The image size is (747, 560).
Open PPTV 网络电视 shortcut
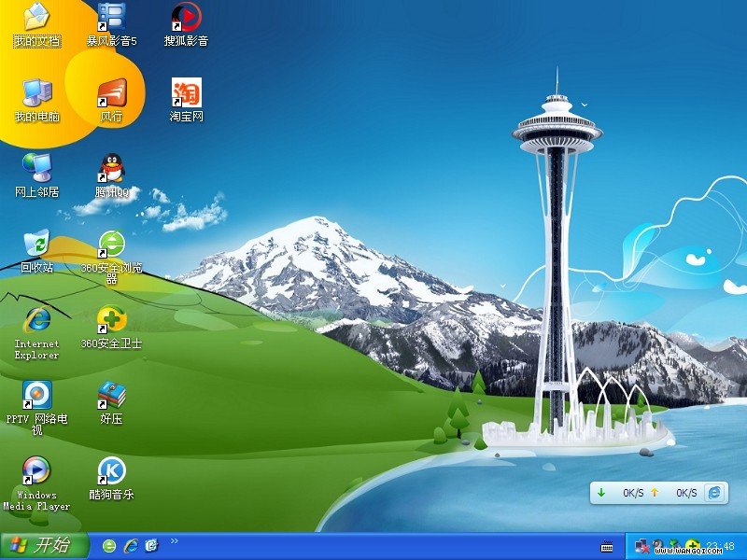tap(36, 408)
